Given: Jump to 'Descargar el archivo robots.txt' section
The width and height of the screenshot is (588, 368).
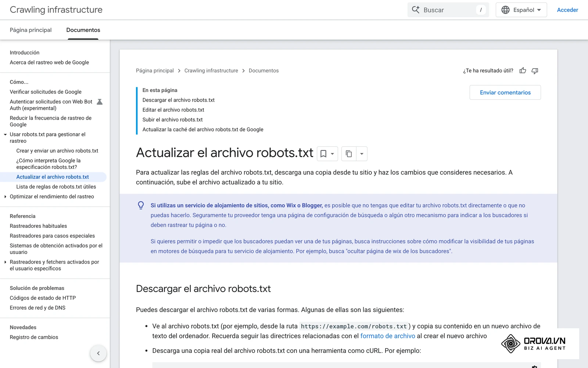Looking at the screenshot, I should tap(179, 100).
